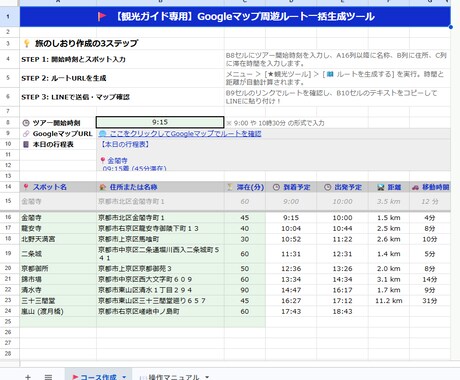This screenshot has height=380, width=460.
Task: Select the gray sample distance cell 3.5 km
Action: click(389, 201)
